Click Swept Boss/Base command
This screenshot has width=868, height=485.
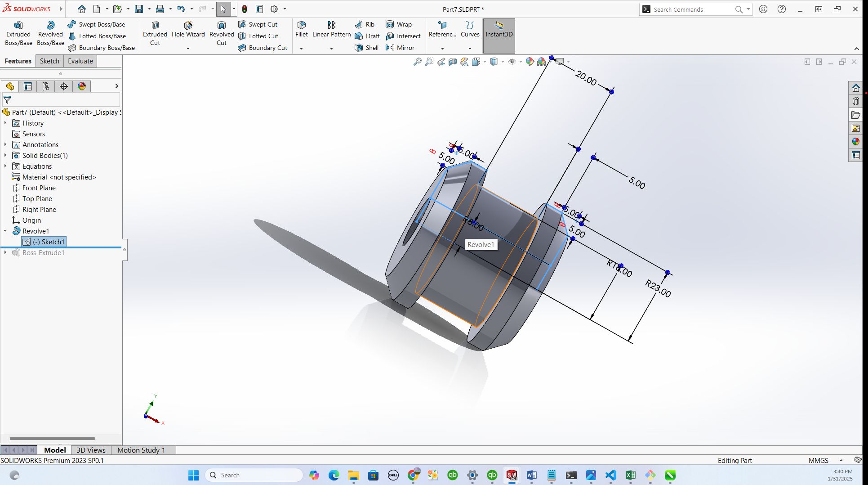[96, 24]
